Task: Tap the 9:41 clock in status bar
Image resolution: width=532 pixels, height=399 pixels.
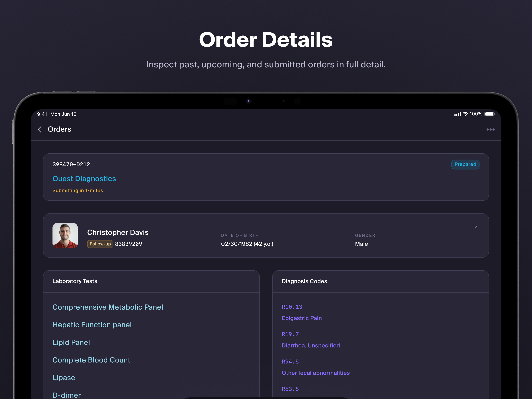Action: click(42, 114)
